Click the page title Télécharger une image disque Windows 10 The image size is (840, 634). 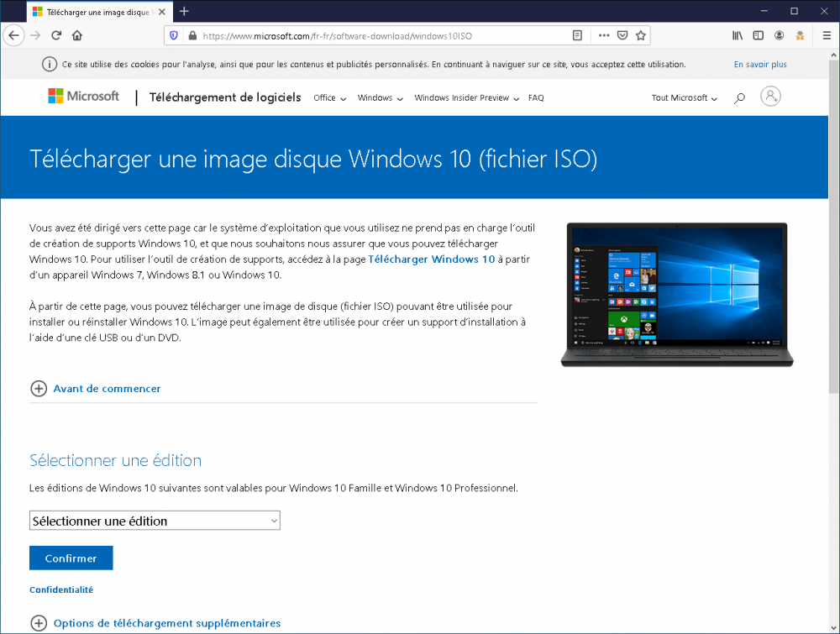pos(313,159)
